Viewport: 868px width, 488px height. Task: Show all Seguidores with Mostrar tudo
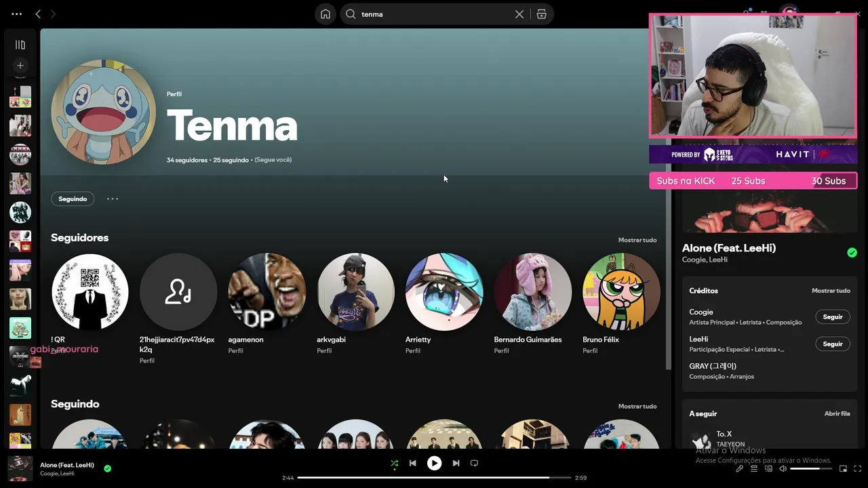point(637,240)
